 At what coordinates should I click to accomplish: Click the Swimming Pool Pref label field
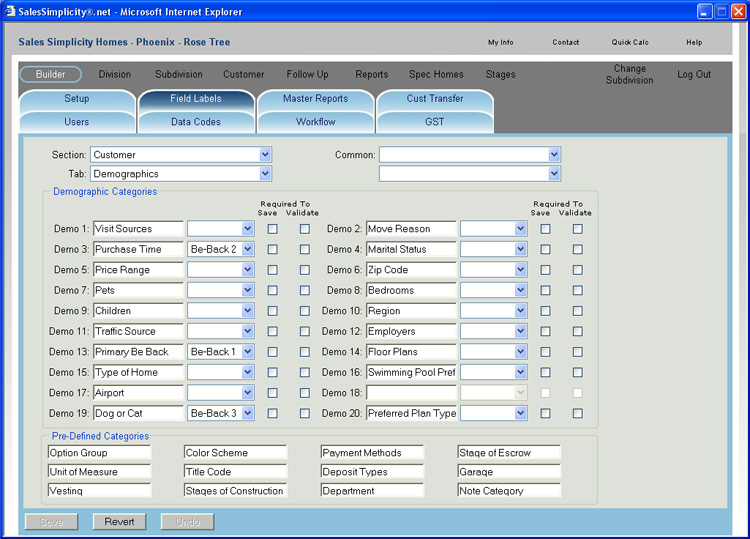411,372
